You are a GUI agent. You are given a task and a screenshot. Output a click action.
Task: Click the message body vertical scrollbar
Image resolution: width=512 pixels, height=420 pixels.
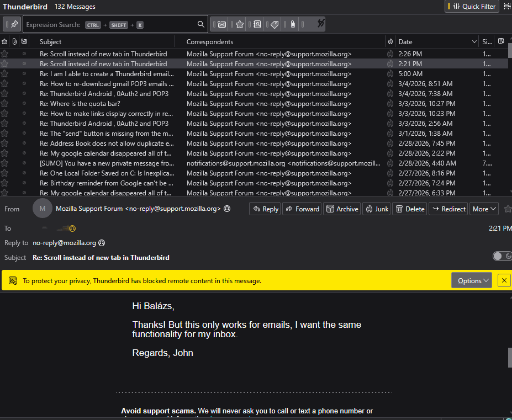point(510,357)
